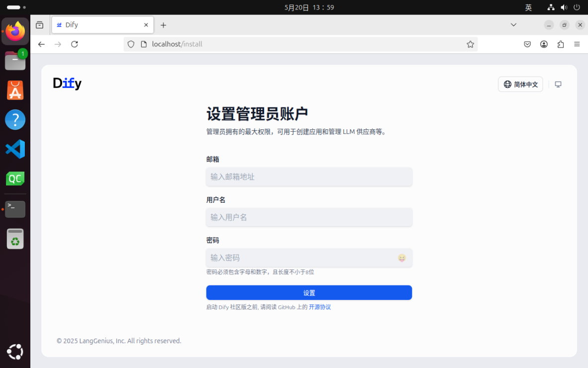588x368 pixels.
Task: Click the site information page icon
Action: (144, 44)
